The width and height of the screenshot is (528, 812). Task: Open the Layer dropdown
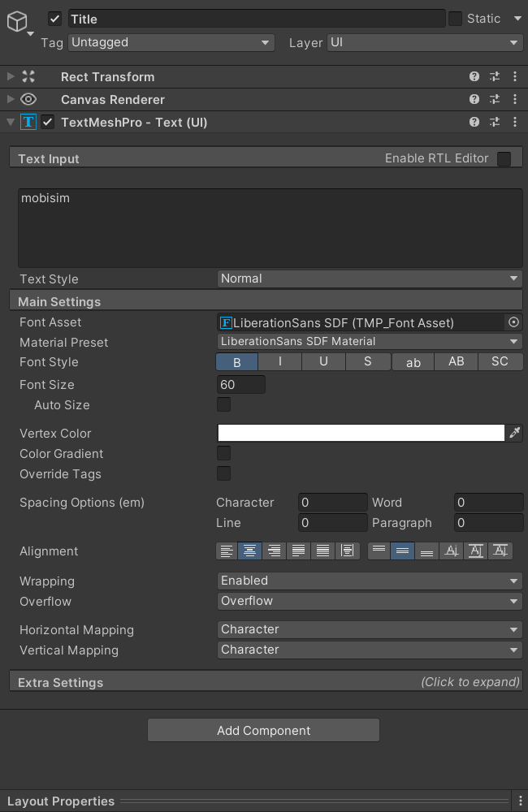click(x=424, y=42)
